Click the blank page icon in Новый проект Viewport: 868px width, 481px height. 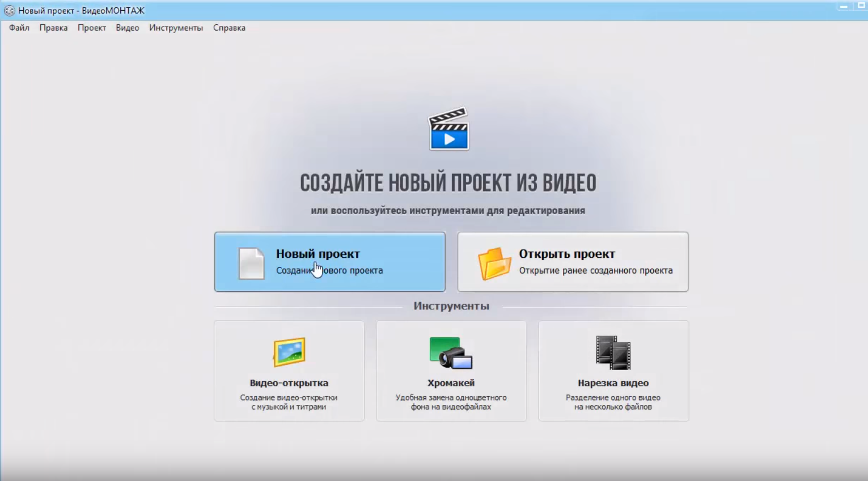click(251, 263)
